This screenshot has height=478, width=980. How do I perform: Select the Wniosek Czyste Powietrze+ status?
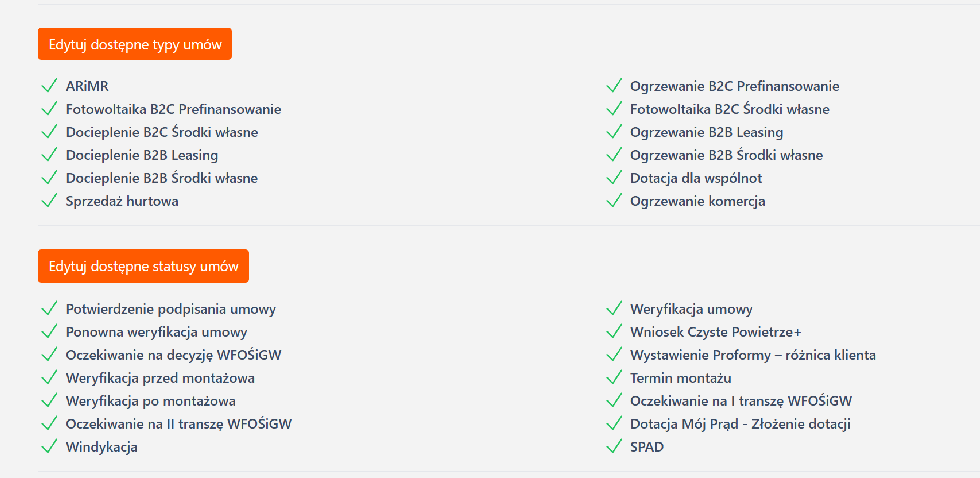coord(715,332)
